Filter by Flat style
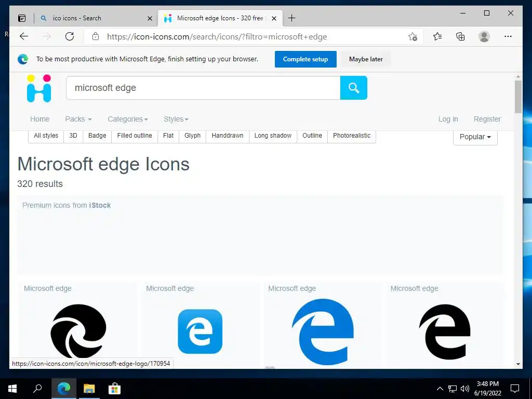Image resolution: width=532 pixels, height=399 pixels. point(168,136)
